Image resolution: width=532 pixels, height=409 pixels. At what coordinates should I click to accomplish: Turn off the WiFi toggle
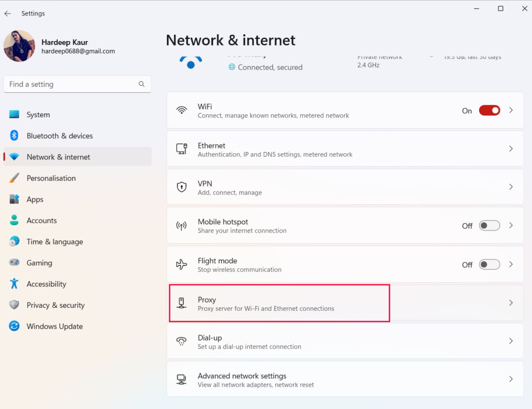click(489, 110)
